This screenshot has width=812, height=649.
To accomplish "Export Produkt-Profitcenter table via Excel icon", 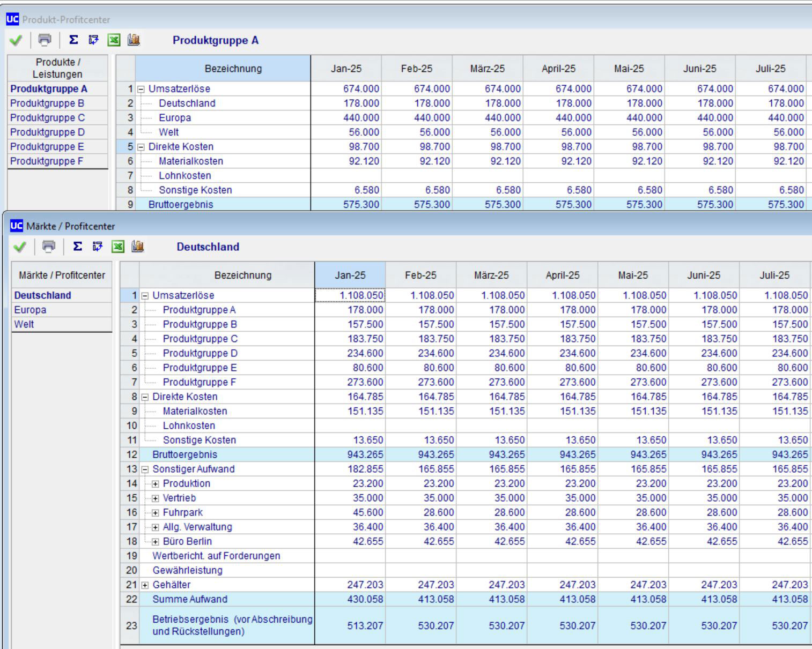I will pos(114,40).
